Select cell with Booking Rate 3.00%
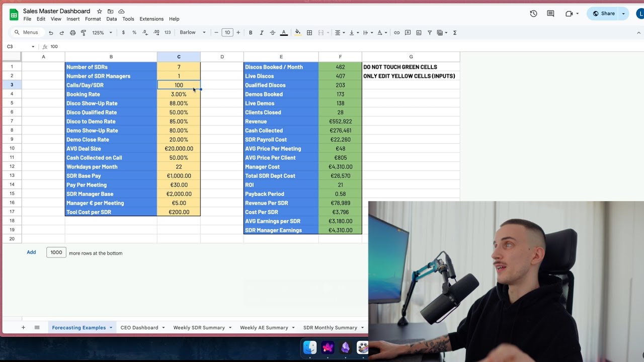 pyautogui.click(x=179, y=94)
